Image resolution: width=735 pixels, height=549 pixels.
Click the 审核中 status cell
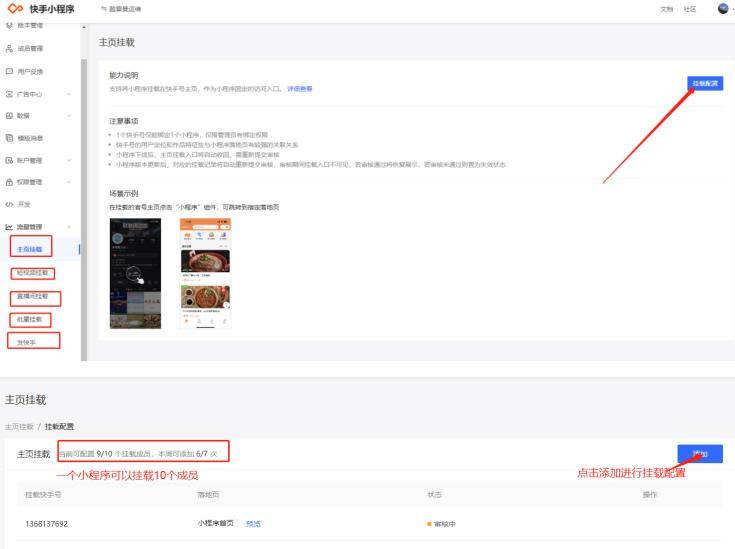click(x=441, y=524)
